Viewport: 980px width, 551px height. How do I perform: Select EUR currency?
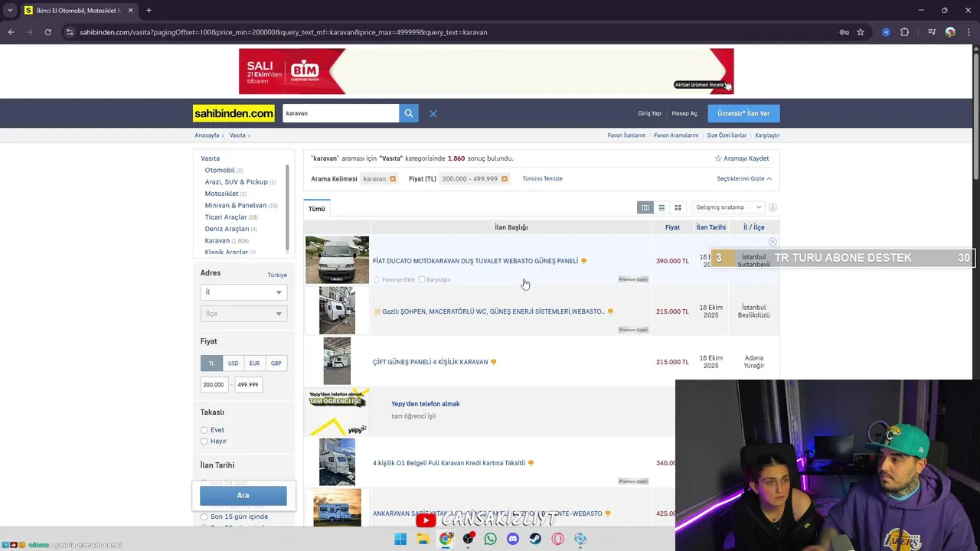tap(254, 364)
